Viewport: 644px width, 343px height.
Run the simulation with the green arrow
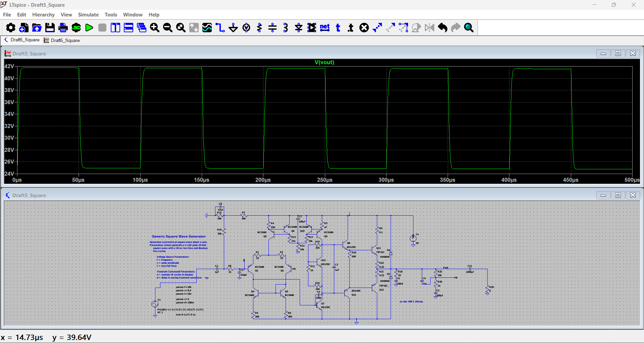click(89, 28)
